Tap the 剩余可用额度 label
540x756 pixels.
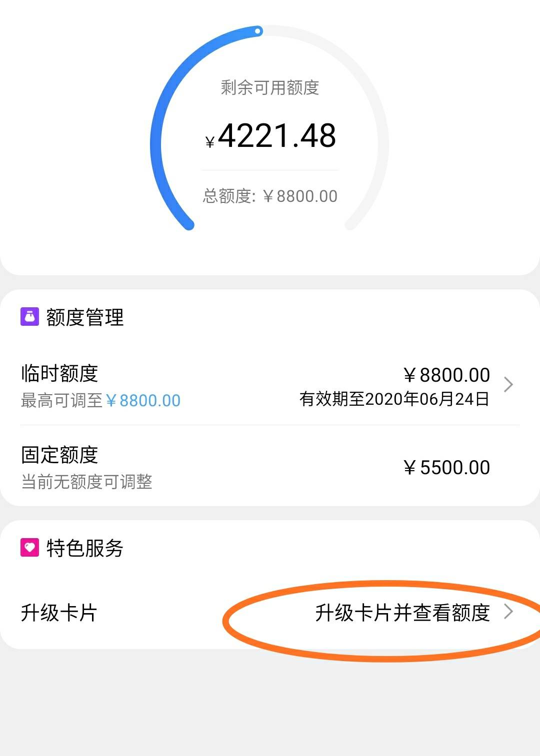click(270, 87)
